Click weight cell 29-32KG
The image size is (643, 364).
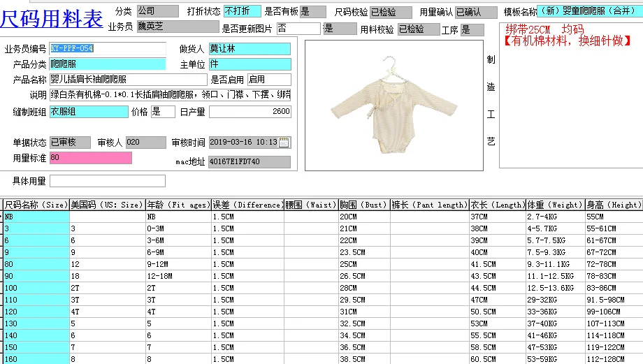click(x=555, y=300)
